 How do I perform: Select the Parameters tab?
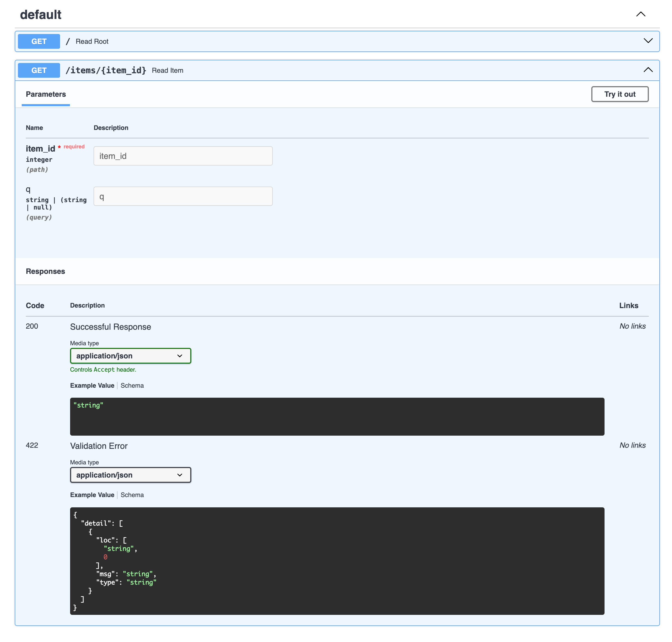46,94
